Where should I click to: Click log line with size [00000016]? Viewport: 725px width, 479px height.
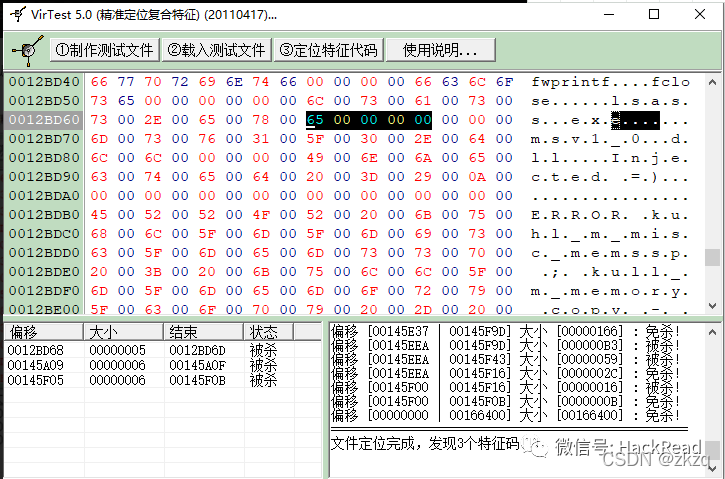[506, 387]
